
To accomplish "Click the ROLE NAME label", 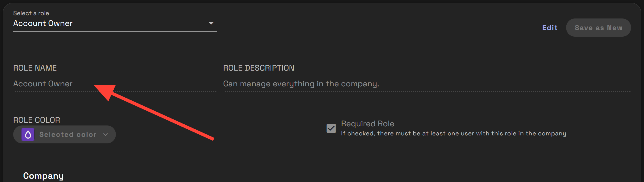I will [35, 68].
